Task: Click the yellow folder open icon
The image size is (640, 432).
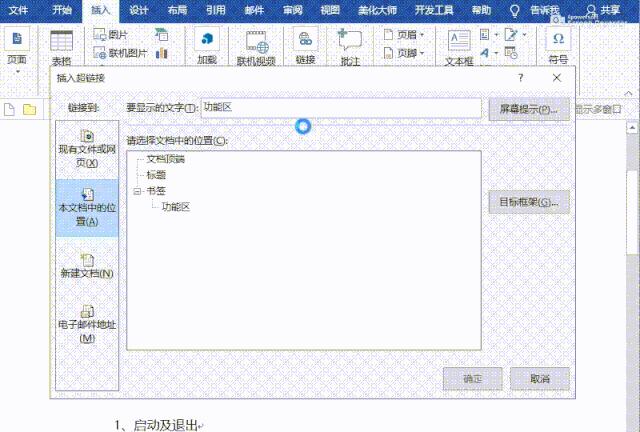Action: (29, 109)
